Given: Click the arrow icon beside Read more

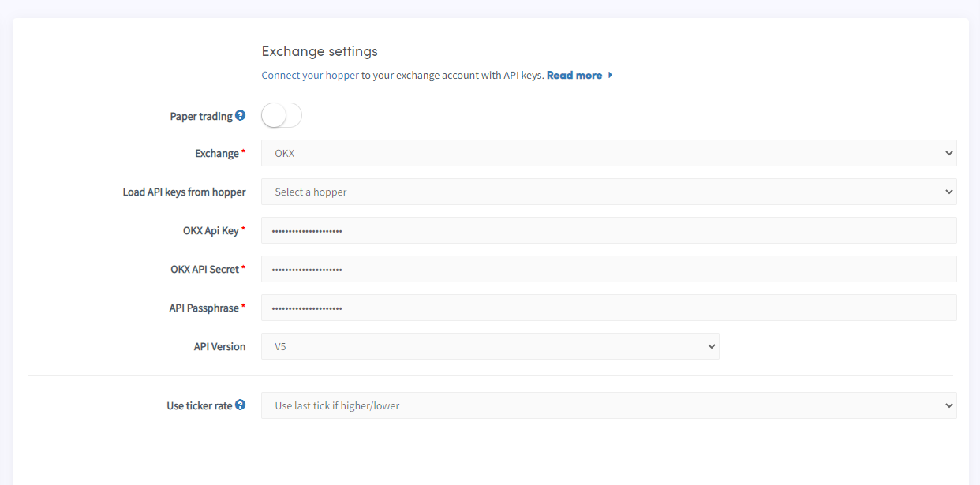Looking at the screenshot, I should click(x=611, y=76).
